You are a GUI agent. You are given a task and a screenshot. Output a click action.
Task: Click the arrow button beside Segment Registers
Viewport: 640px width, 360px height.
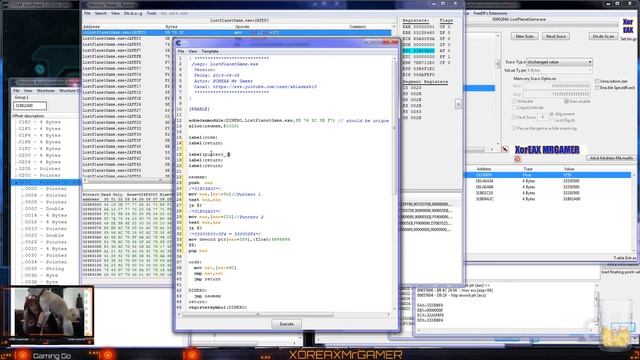pos(458,104)
